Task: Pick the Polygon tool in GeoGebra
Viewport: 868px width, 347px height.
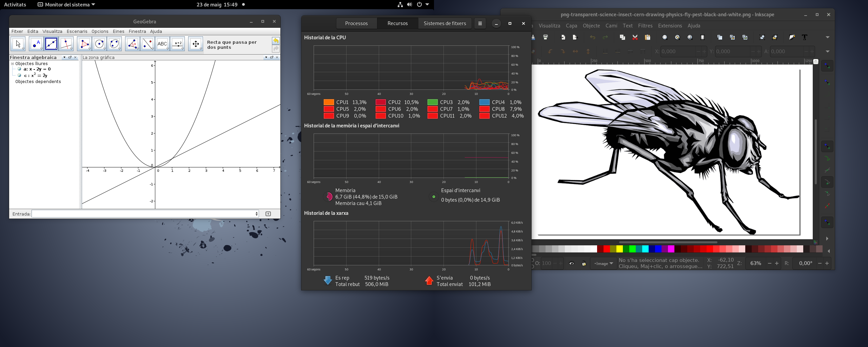Action: coord(84,44)
